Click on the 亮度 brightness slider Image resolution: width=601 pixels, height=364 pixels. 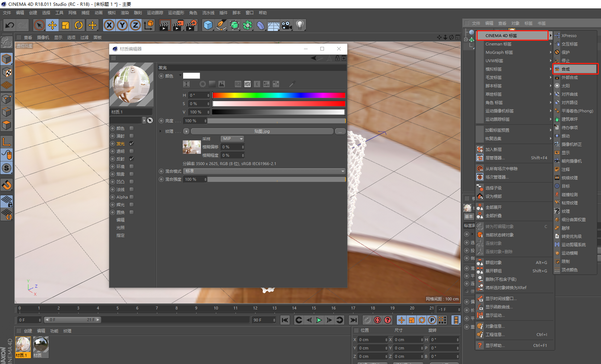point(277,121)
